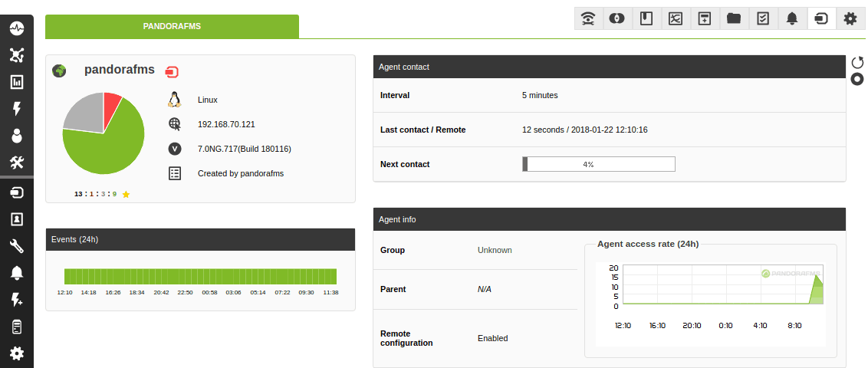The height and width of the screenshot is (368, 868).
Task: Click the Linux penguin icon
Action: coord(175,100)
